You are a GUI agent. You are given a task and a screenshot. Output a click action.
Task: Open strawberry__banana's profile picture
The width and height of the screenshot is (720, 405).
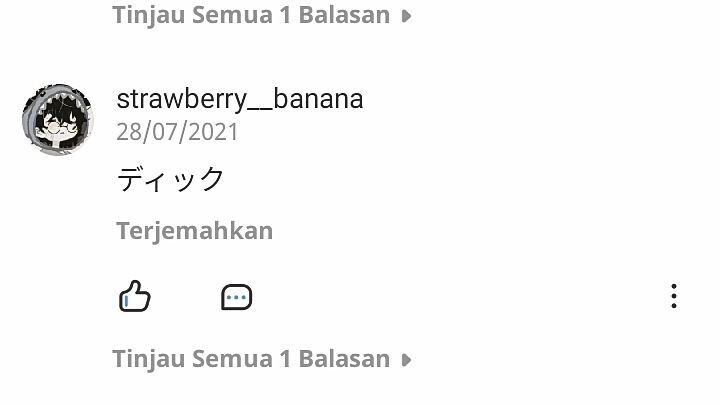(57, 119)
